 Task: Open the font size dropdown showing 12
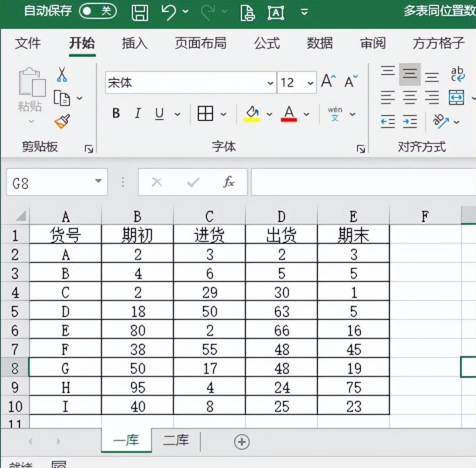pyautogui.click(x=310, y=83)
